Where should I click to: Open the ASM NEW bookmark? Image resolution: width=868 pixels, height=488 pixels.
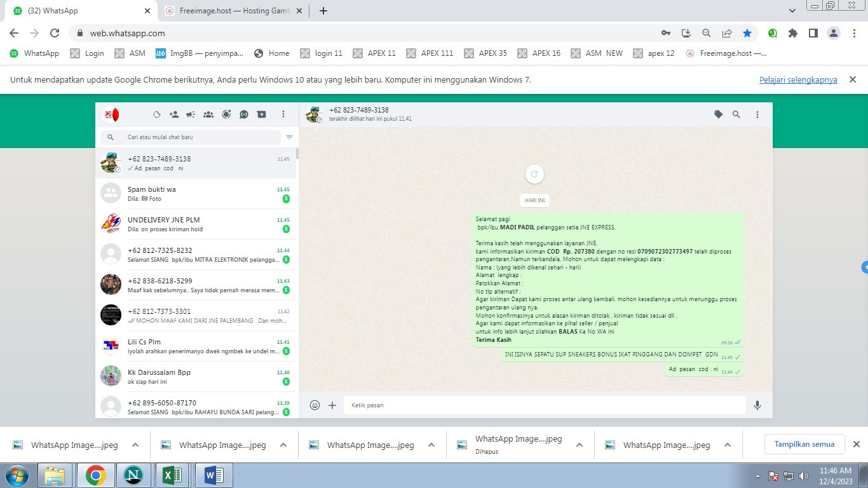(x=597, y=53)
